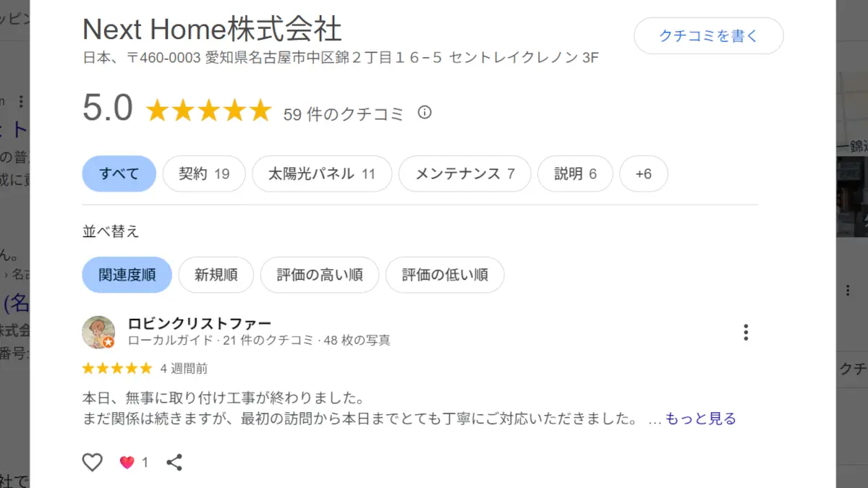Sort reviews by 新規順
Image resolution: width=868 pixels, height=488 pixels.
tap(216, 275)
